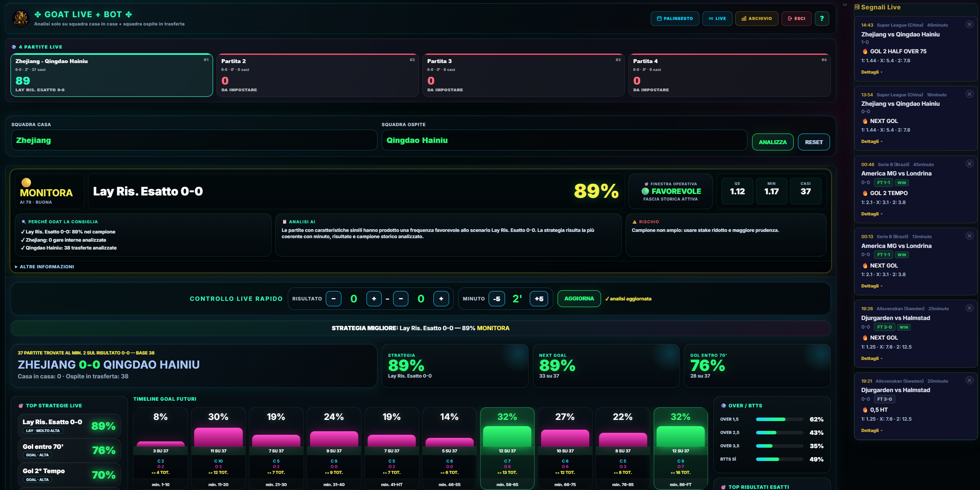
Task: Select Lay Ris. Esatto 0-0 strategy row
Action: [x=69, y=426]
